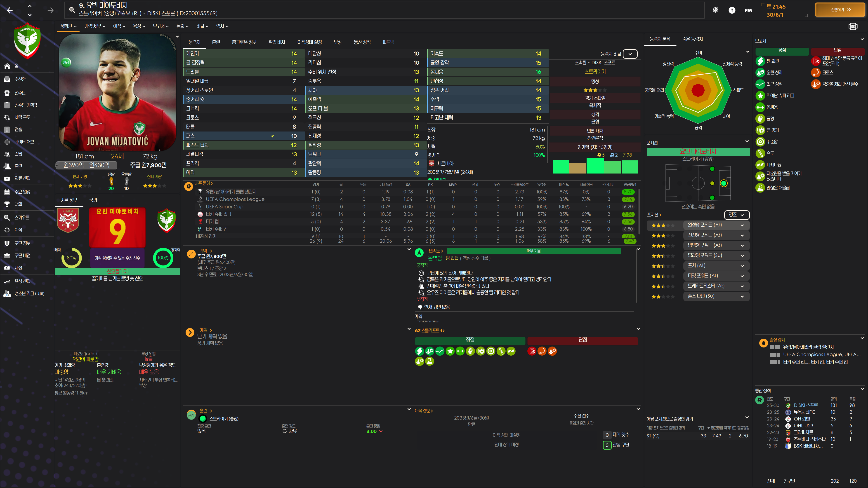This screenshot has height=488, width=868.
Task: Open the 능력치 비교 dropdown
Action: point(630,54)
